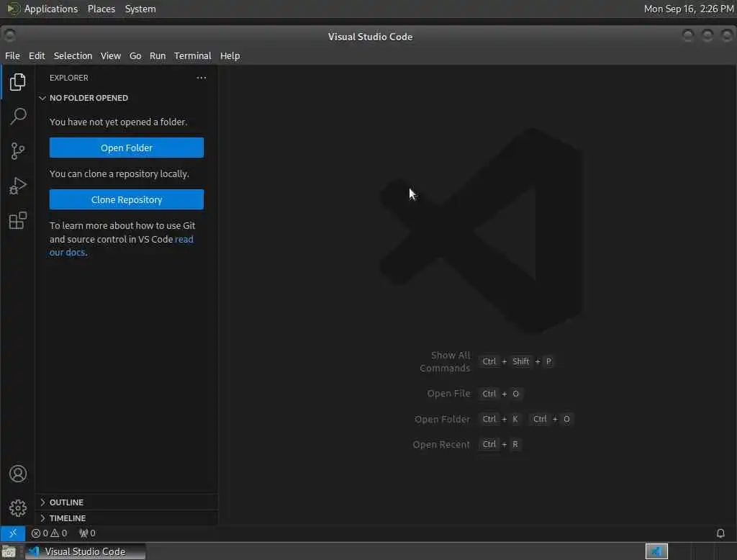Image resolution: width=737 pixels, height=560 pixels.
Task: Open the Source Control view icon
Action: pyautogui.click(x=17, y=151)
